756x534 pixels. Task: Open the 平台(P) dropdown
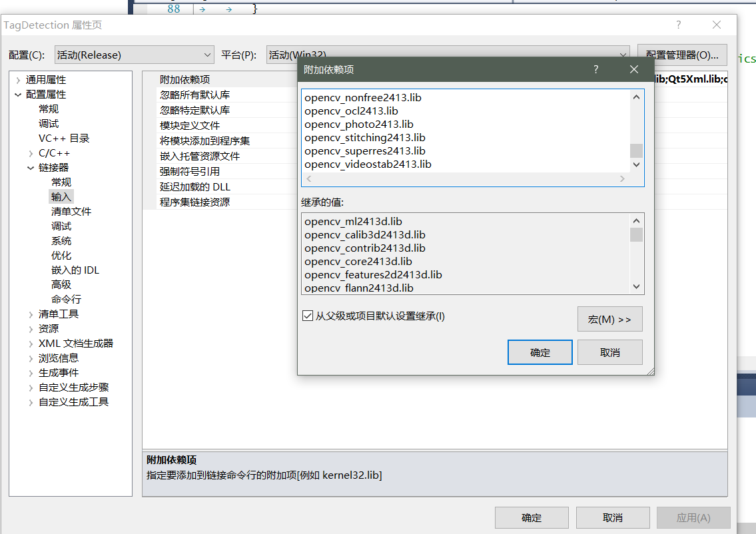[623, 55]
